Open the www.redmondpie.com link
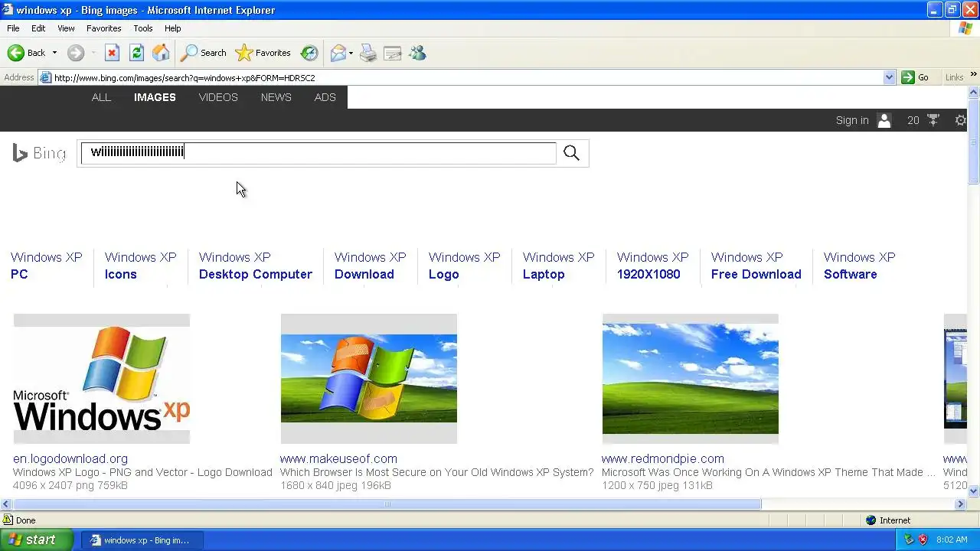Screen dimensions: 980x551 pyautogui.click(x=662, y=459)
